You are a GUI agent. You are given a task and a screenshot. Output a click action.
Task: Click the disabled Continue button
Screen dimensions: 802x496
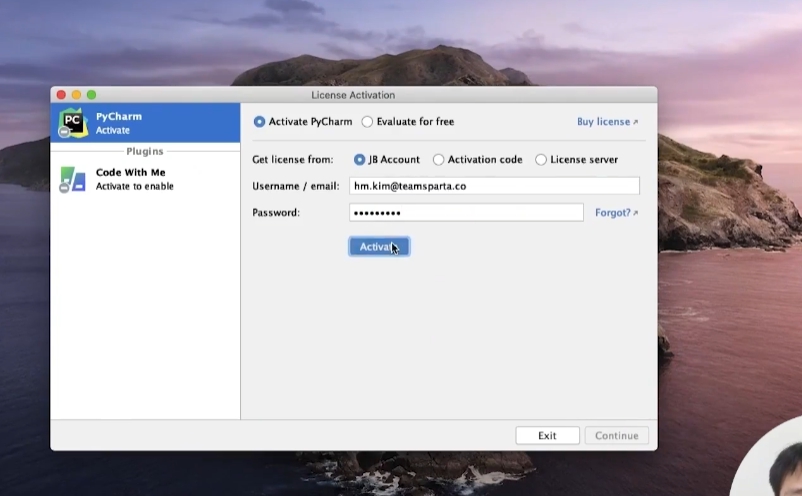[616, 436]
